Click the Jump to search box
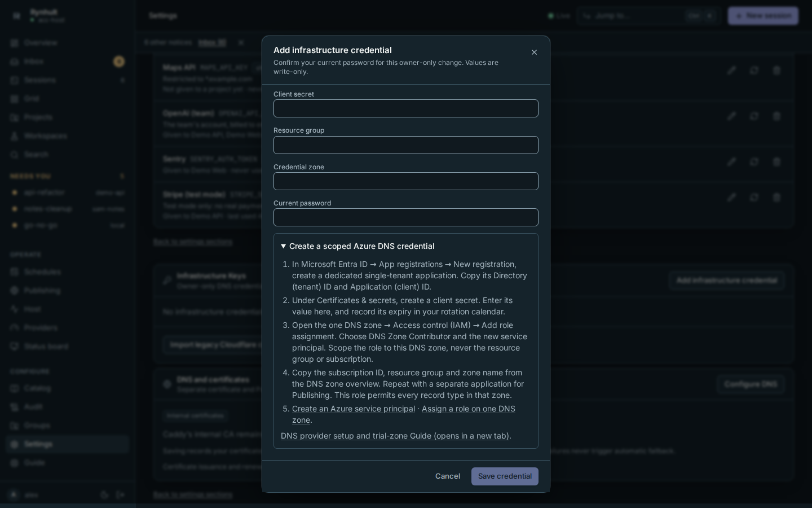 [648, 16]
